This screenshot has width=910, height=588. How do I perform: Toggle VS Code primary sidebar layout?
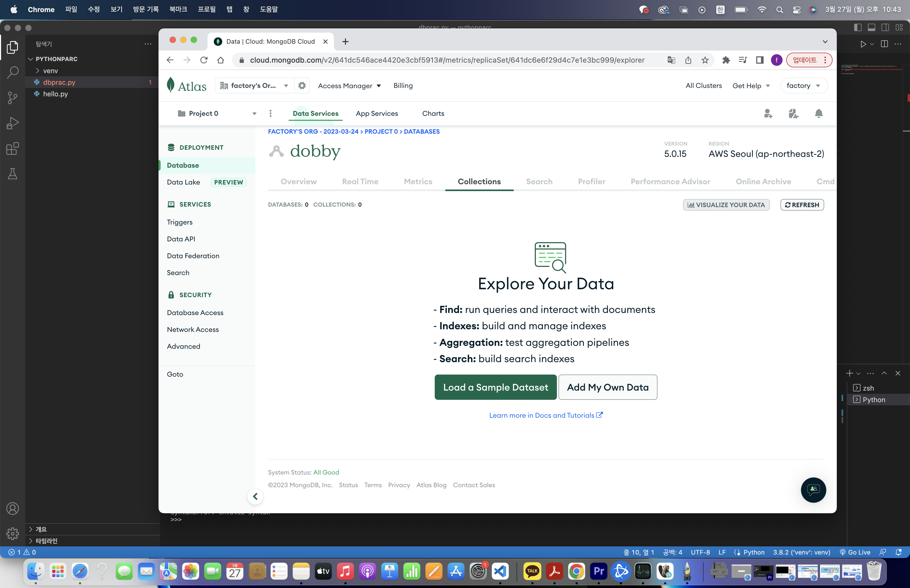858,27
